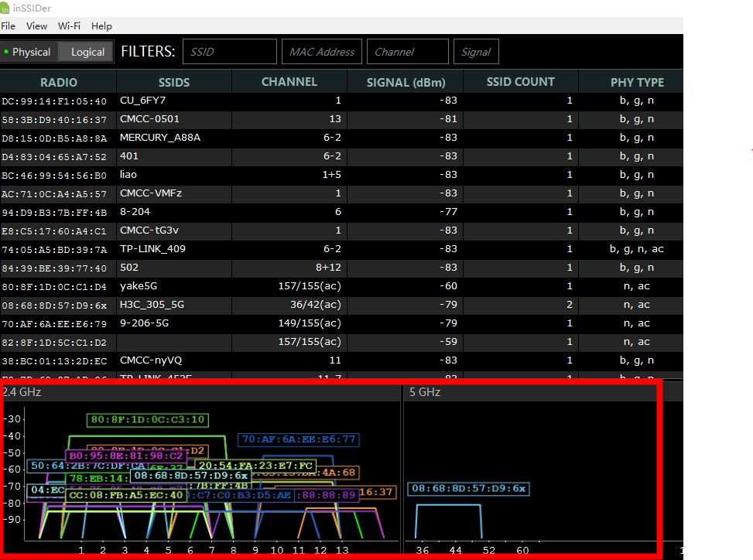Image resolution: width=753 pixels, height=560 pixels.
Task: Click the green 80:8F:1D:0C:C3:10 graph label
Action: 148,420
